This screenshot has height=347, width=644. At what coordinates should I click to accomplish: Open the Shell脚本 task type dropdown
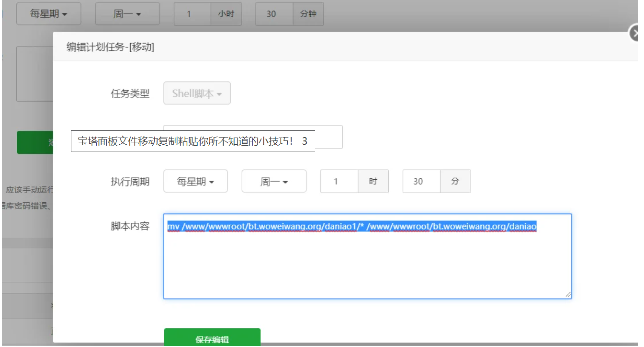pos(197,93)
